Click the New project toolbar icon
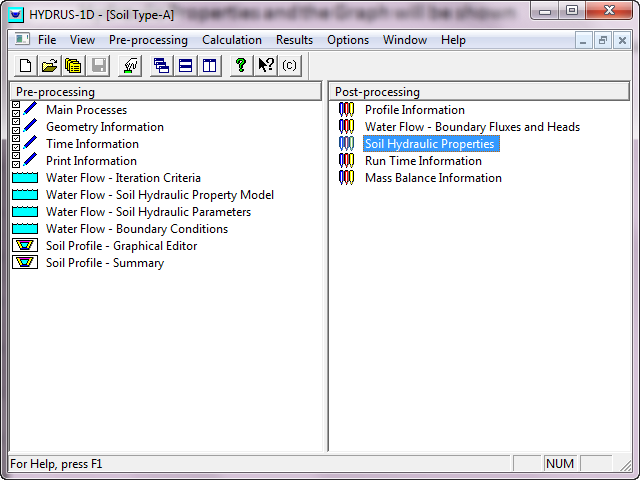This screenshot has width=640, height=480. pyautogui.click(x=27, y=66)
